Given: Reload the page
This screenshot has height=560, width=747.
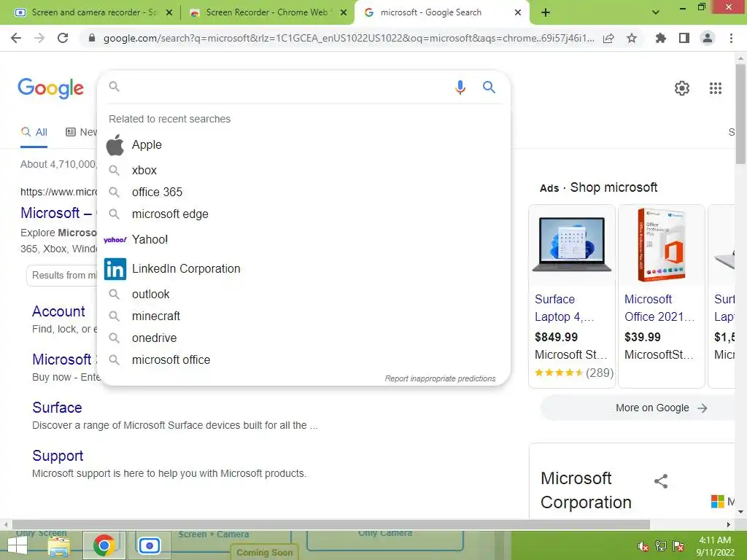Looking at the screenshot, I should tap(63, 38).
